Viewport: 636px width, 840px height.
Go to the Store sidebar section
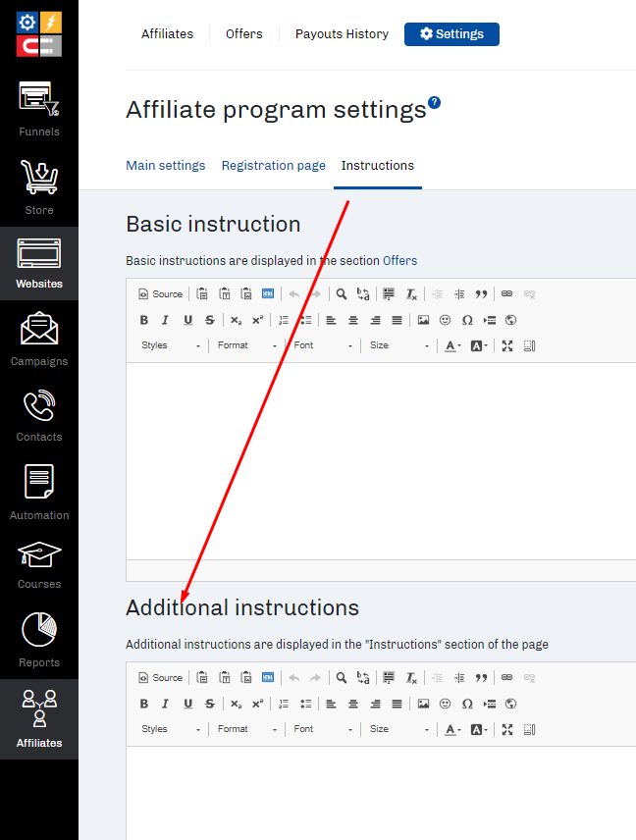(39, 187)
